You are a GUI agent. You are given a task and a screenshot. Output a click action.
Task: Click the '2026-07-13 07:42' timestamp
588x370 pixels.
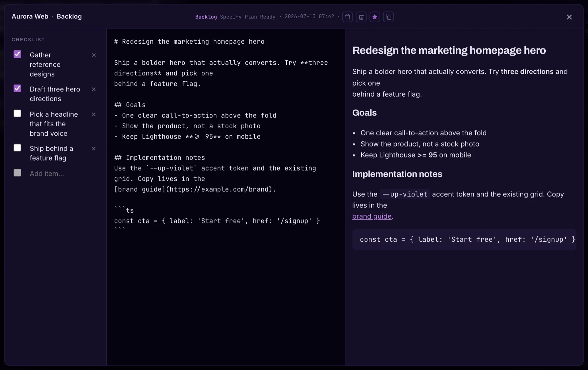click(x=309, y=16)
